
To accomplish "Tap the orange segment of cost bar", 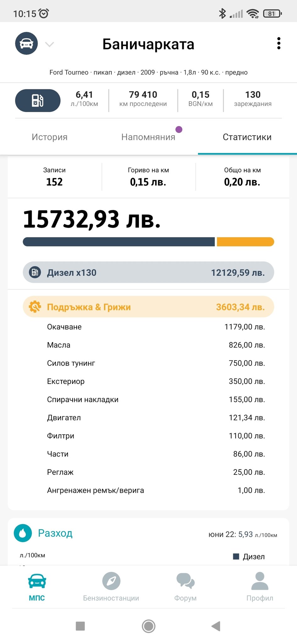I will 245,242.
